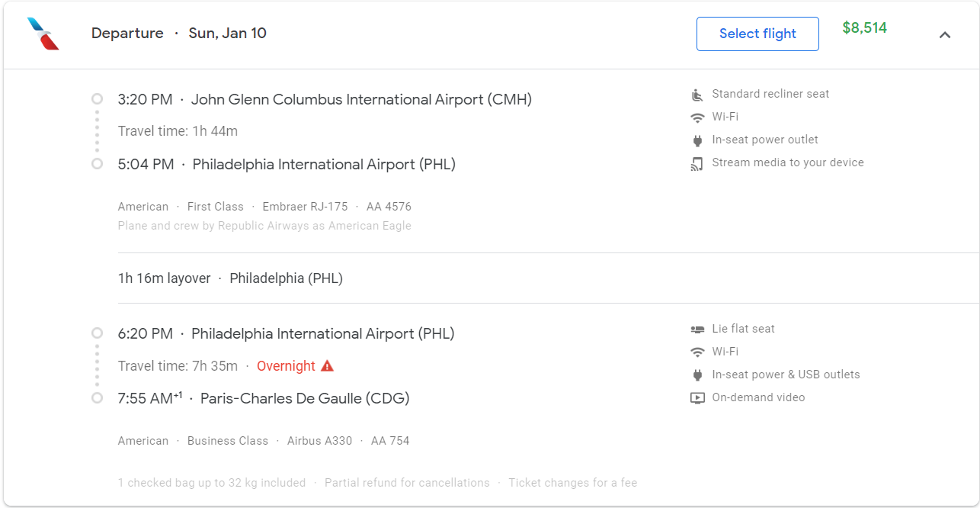Click the 7:55 AM Paris arrival circle marker
The width and height of the screenshot is (980, 508).
[97, 398]
